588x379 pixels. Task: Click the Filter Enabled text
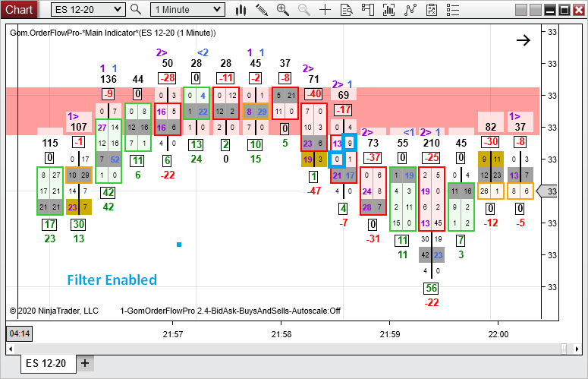click(x=112, y=280)
